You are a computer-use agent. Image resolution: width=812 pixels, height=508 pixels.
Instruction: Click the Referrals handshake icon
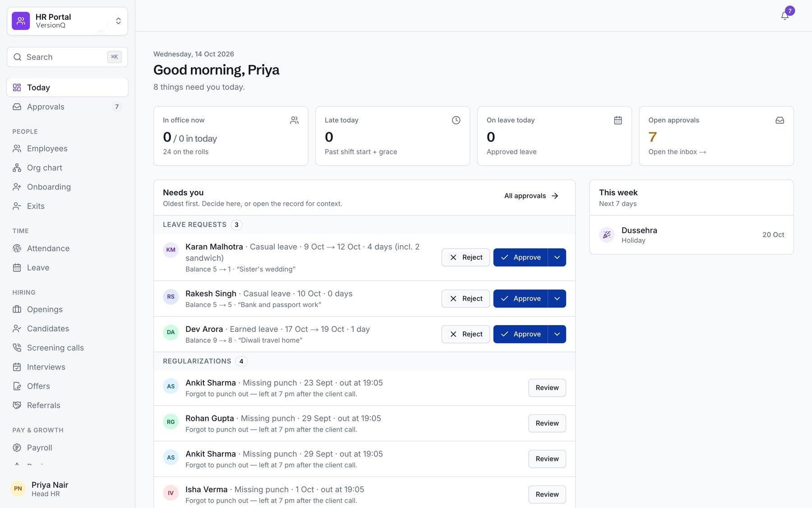[x=17, y=405]
